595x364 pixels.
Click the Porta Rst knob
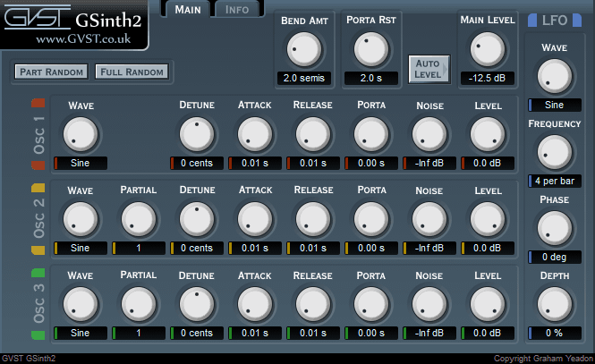pos(371,50)
